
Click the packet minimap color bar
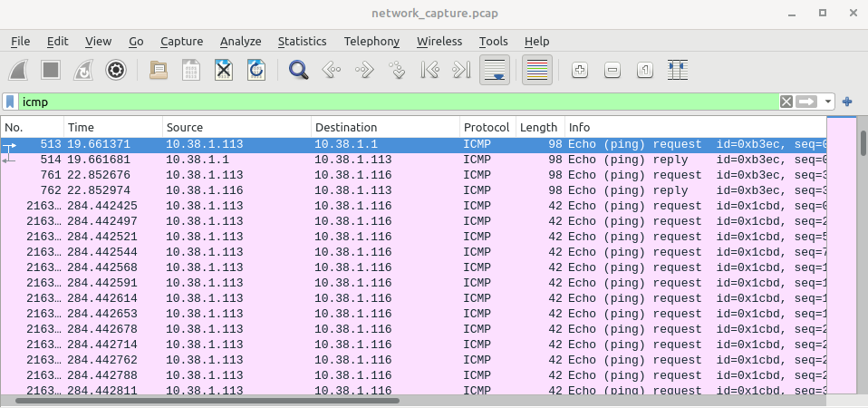point(842,255)
